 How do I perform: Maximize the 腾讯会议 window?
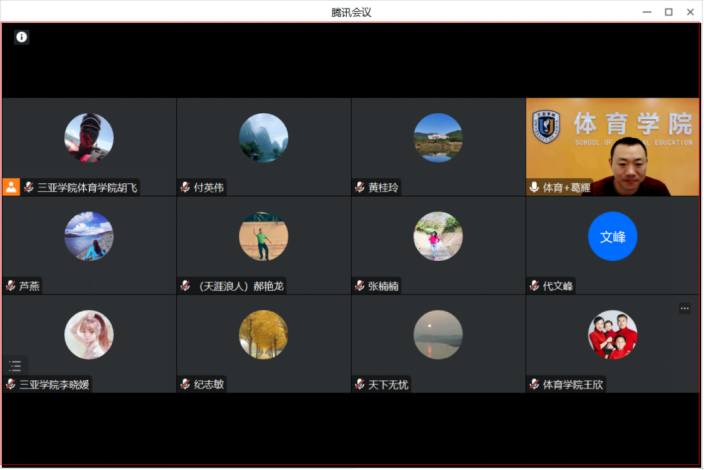pos(668,11)
